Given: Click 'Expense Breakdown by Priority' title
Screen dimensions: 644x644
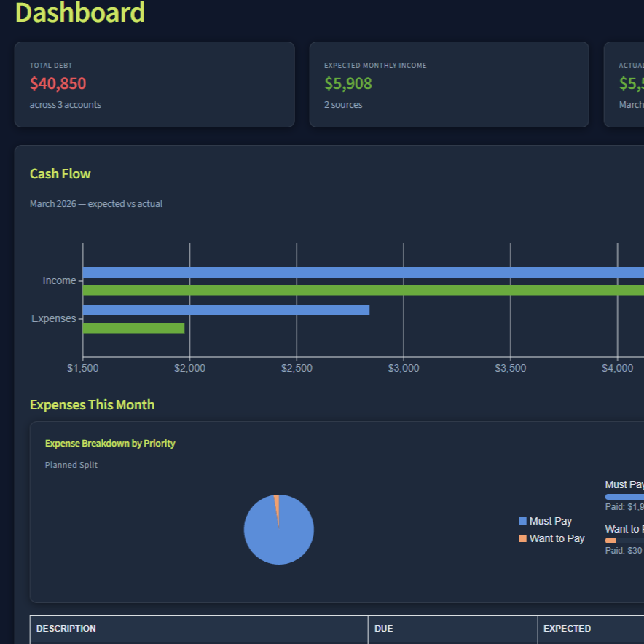Looking at the screenshot, I should [110, 444].
